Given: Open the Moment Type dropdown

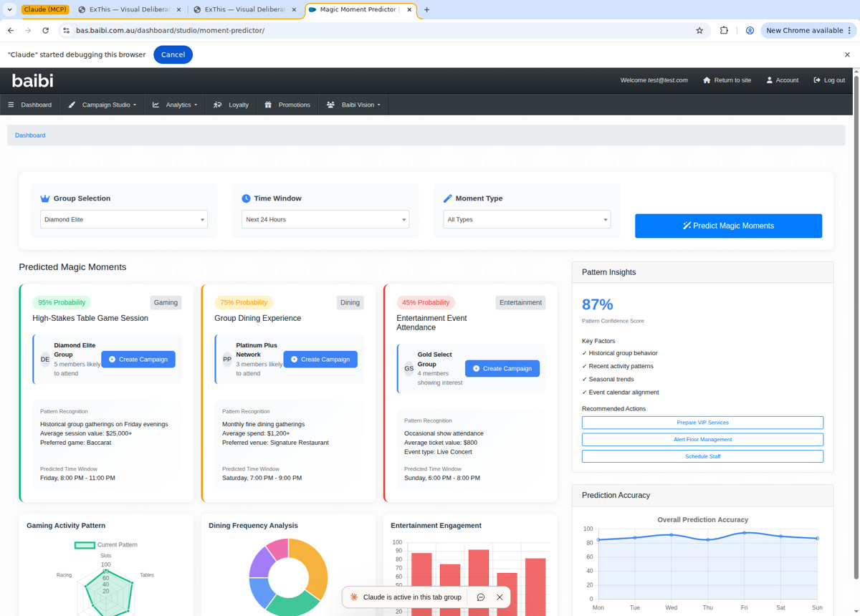Looking at the screenshot, I should pyautogui.click(x=527, y=220).
